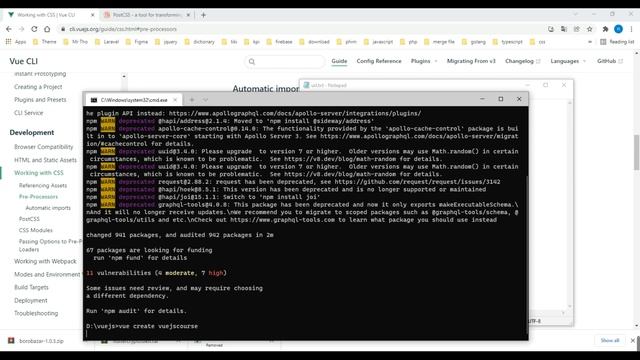Screen dimensions: 640x360
Task: Expand the Plugins dropdown
Action: point(424,61)
